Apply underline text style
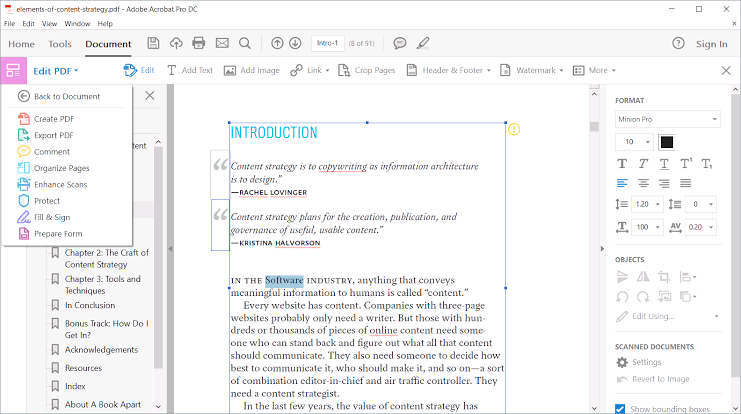Image resolution: width=741 pixels, height=414 pixels. pyautogui.click(x=664, y=164)
